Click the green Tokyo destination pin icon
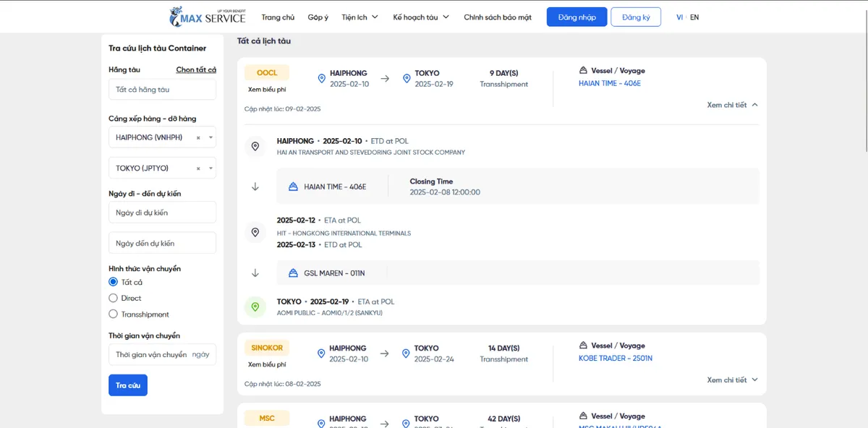 pos(255,307)
